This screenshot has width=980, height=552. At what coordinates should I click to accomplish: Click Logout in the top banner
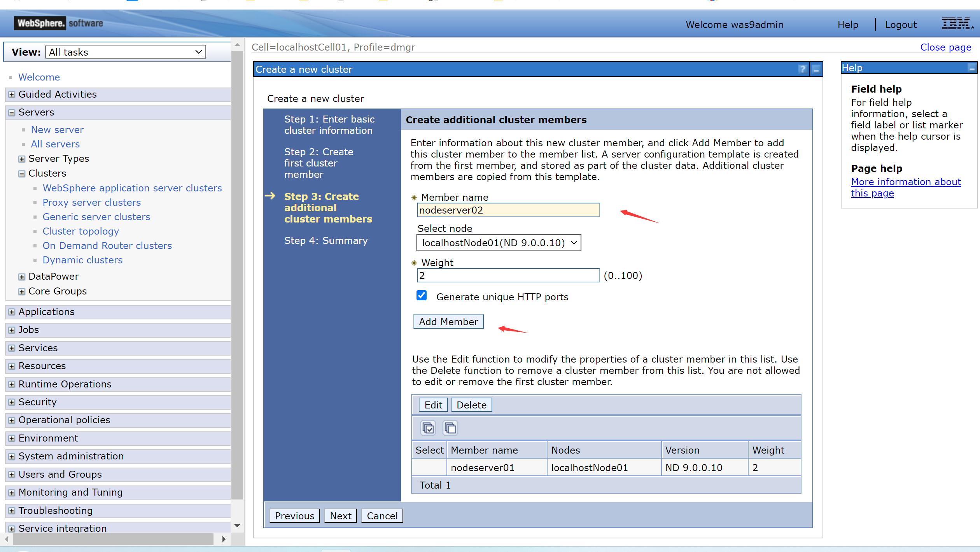pyautogui.click(x=901, y=25)
